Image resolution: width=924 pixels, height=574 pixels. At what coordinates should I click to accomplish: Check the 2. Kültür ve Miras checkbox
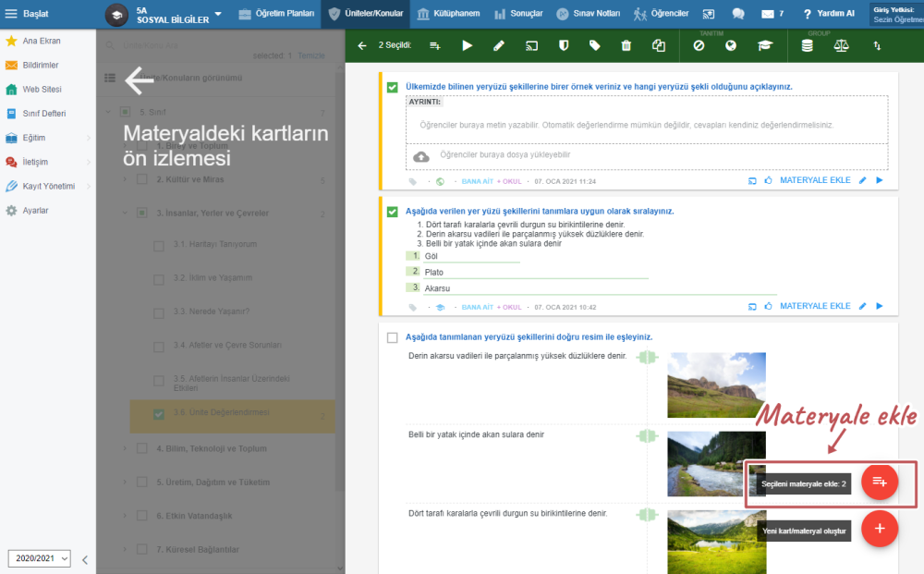pos(142,179)
